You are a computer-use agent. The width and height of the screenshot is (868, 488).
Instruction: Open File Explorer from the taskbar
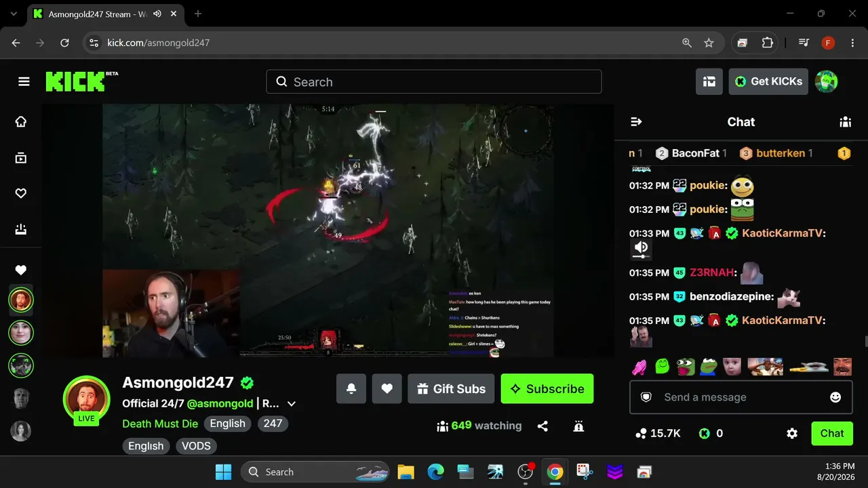[x=406, y=472]
